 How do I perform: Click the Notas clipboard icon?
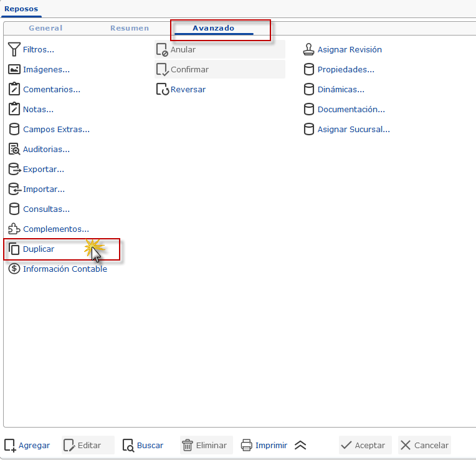tap(14, 109)
